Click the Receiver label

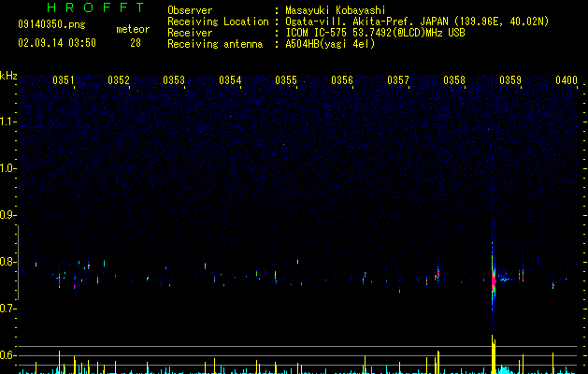click(190, 33)
